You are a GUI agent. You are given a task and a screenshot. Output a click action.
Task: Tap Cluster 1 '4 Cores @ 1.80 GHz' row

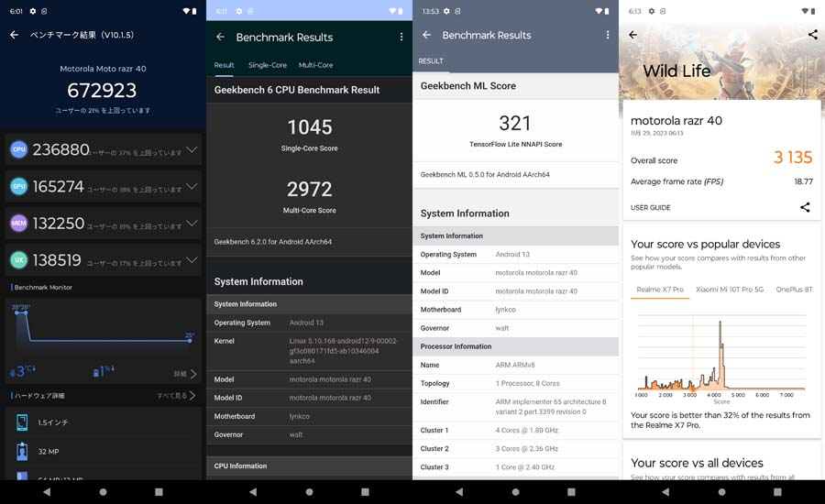[x=515, y=431]
